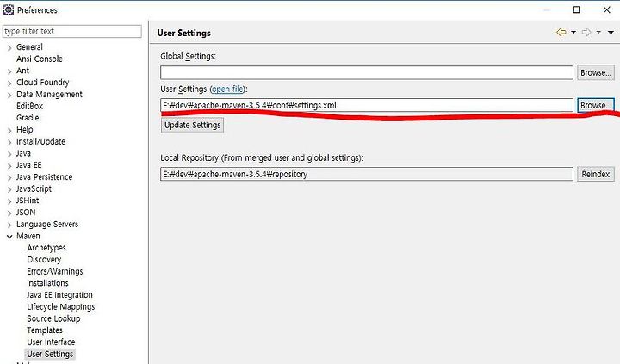
Task: Expand the Language Servers node
Action: tap(9, 225)
